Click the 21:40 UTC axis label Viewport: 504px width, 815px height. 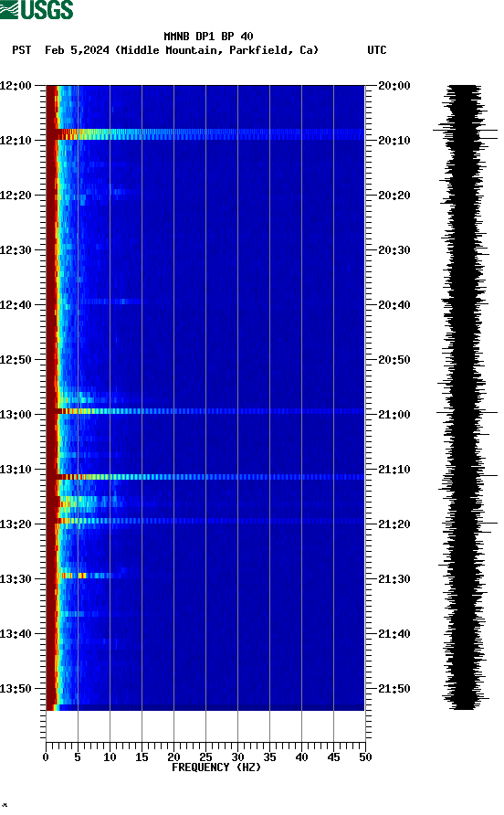point(394,634)
